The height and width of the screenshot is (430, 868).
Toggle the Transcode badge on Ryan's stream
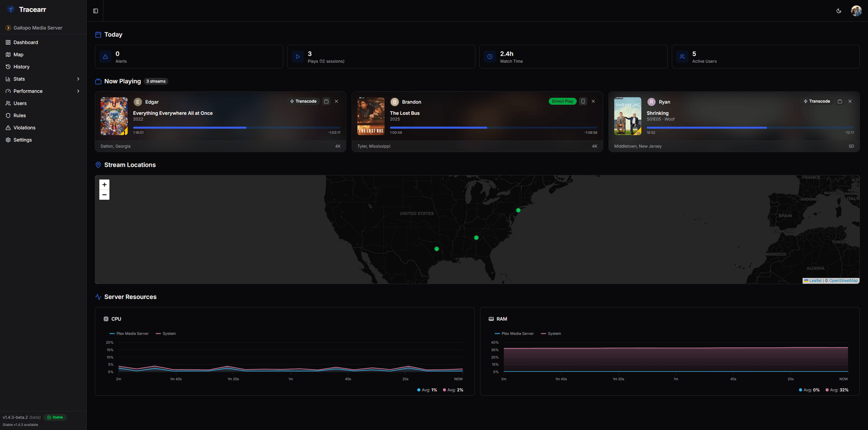(816, 101)
